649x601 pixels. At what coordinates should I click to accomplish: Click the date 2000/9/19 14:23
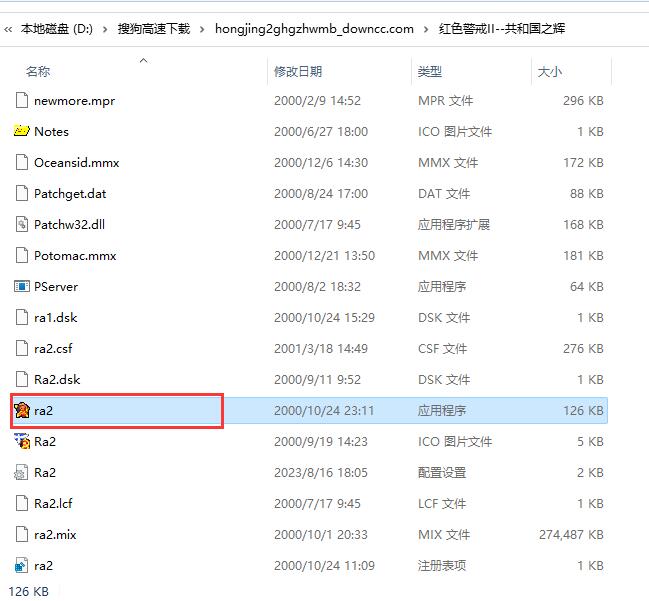[321, 442]
